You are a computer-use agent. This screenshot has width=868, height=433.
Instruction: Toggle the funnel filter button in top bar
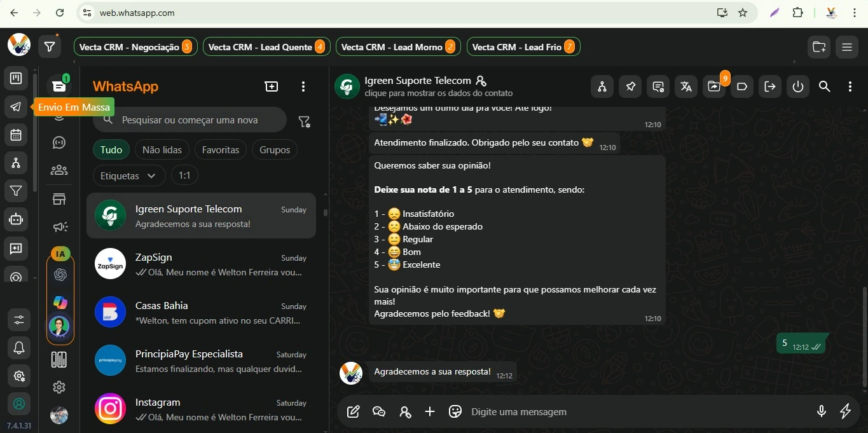pos(50,46)
